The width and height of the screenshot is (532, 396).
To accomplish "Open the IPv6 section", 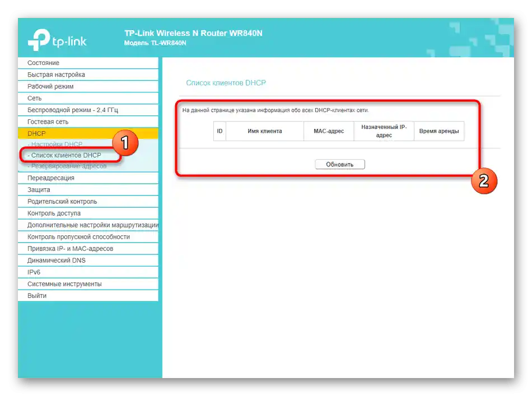I will [x=88, y=272].
